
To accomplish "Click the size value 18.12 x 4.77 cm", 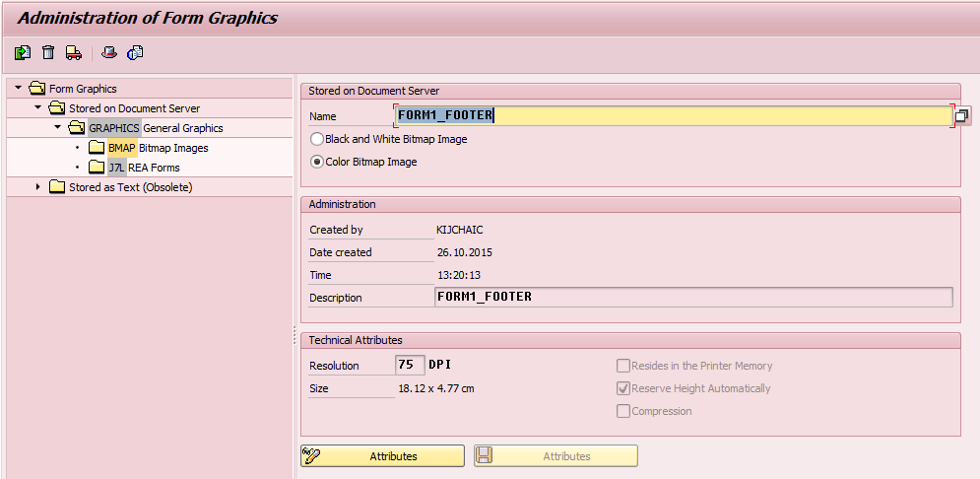I will coord(436,388).
